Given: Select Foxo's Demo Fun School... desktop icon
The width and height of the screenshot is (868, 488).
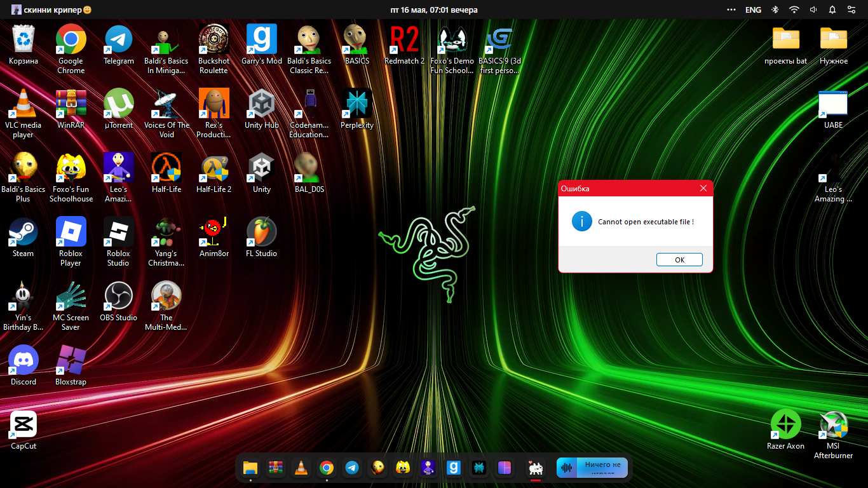Looking at the screenshot, I should pos(452,49).
